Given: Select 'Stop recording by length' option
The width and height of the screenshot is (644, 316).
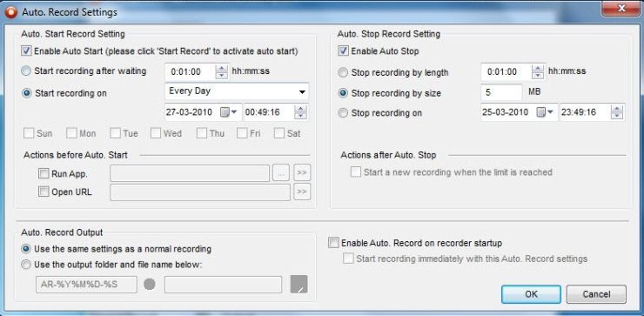Looking at the screenshot, I should click(x=343, y=73).
